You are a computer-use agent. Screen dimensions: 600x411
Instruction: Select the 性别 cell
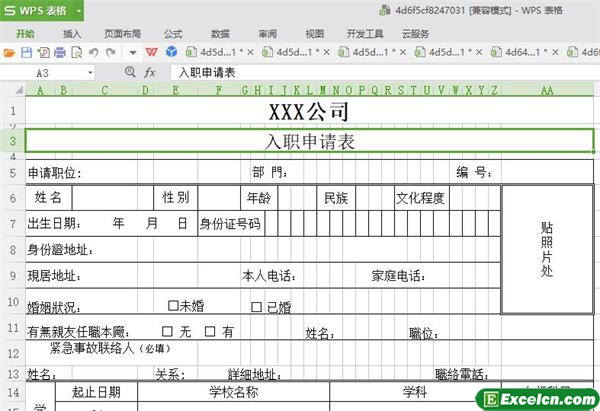click(x=176, y=198)
